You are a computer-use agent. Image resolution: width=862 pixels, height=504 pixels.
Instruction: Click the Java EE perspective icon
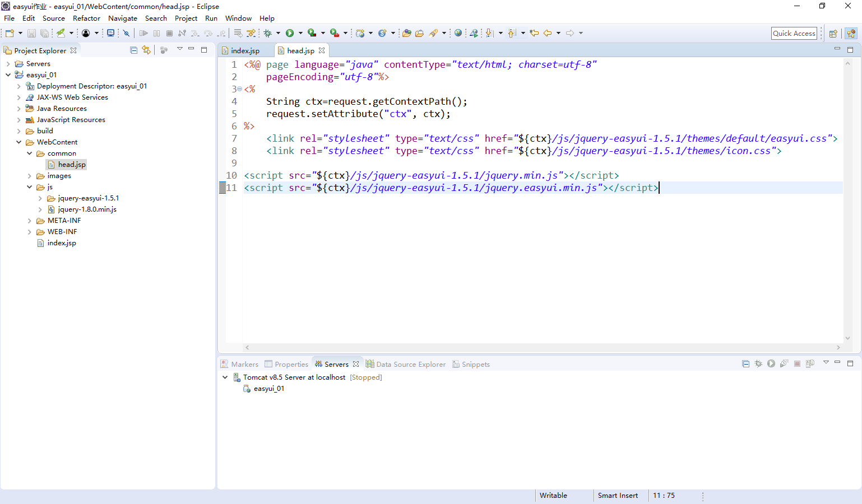tap(851, 34)
